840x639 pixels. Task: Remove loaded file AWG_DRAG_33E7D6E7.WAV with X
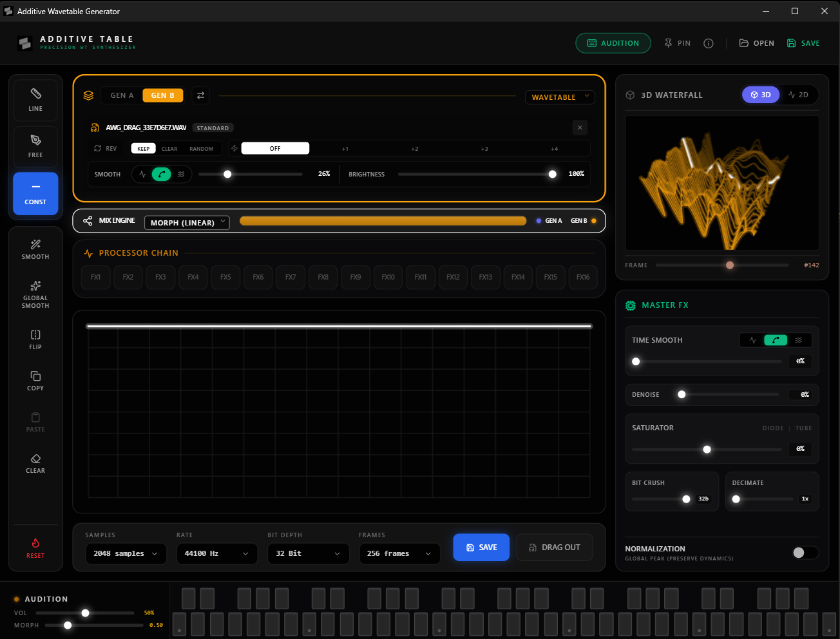pyautogui.click(x=580, y=128)
